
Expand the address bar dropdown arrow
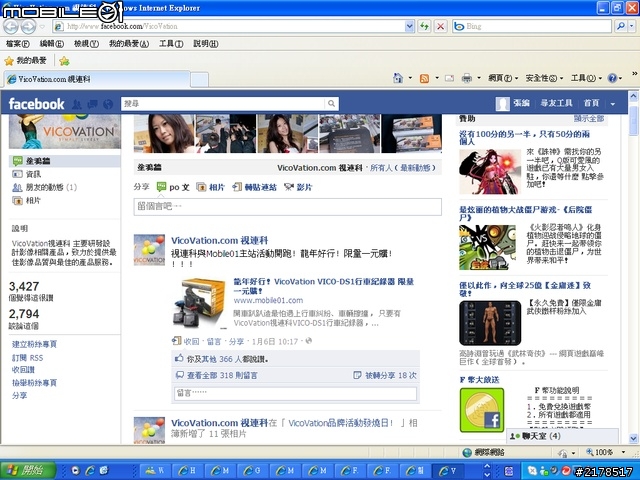410,27
